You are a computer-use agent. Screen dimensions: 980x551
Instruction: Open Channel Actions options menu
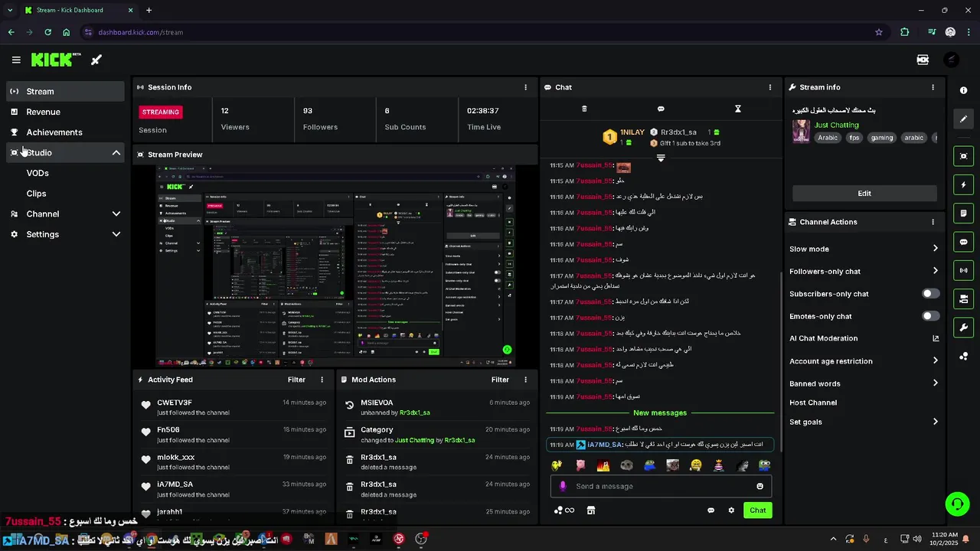point(933,222)
